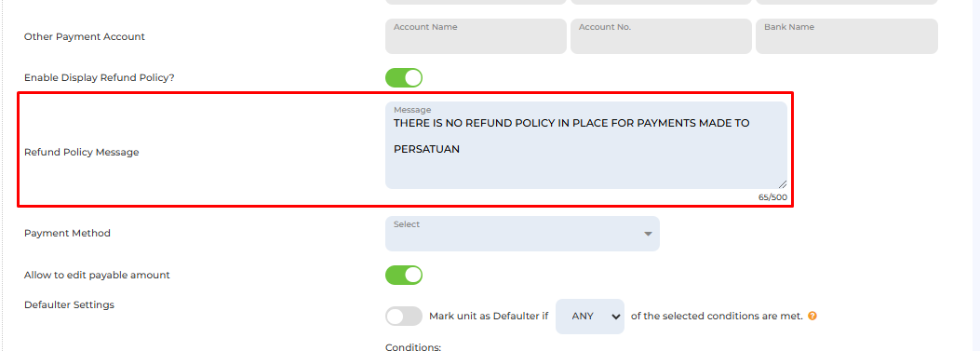Click inside the Refund Policy Message textarea

585,145
